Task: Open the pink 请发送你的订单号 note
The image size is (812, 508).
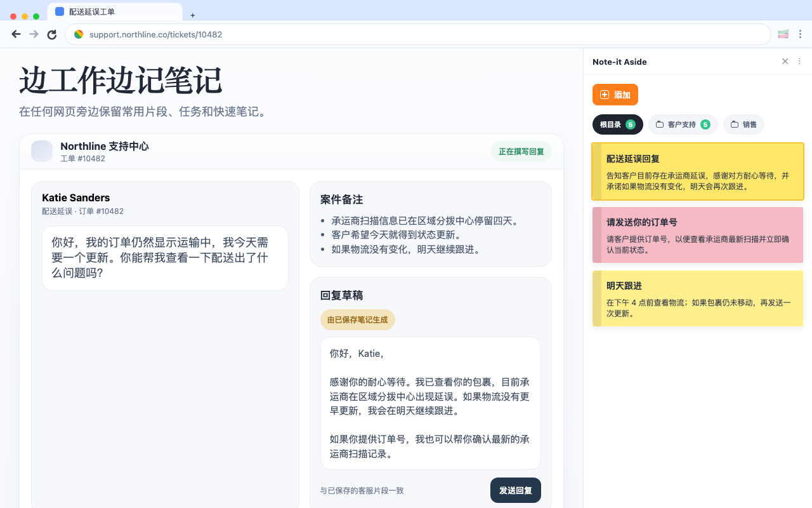Action: [x=698, y=235]
